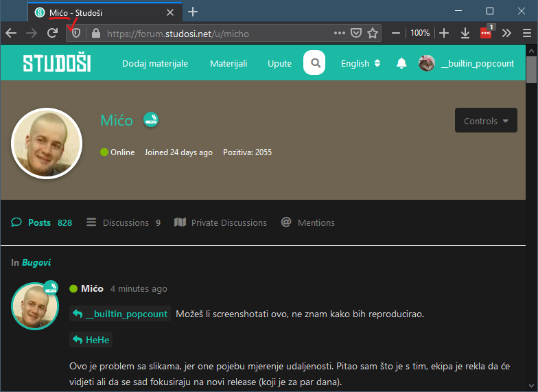Open Materijali page

click(229, 63)
